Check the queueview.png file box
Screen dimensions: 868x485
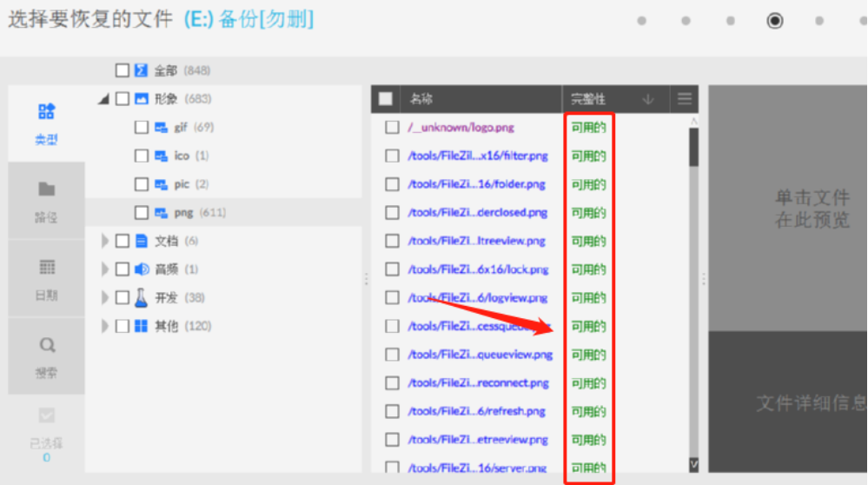tap(392, 355)
